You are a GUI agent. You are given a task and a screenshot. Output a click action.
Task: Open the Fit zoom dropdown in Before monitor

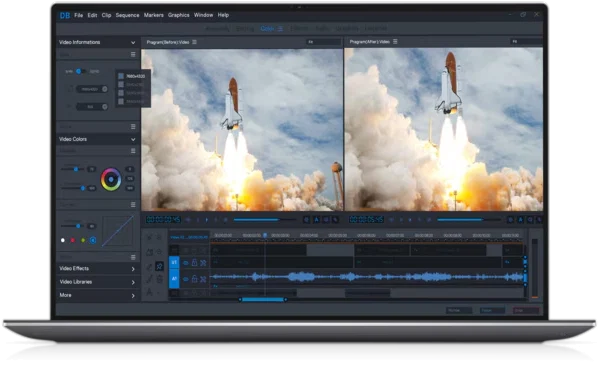pyautogui.click(x=323, y=42)
